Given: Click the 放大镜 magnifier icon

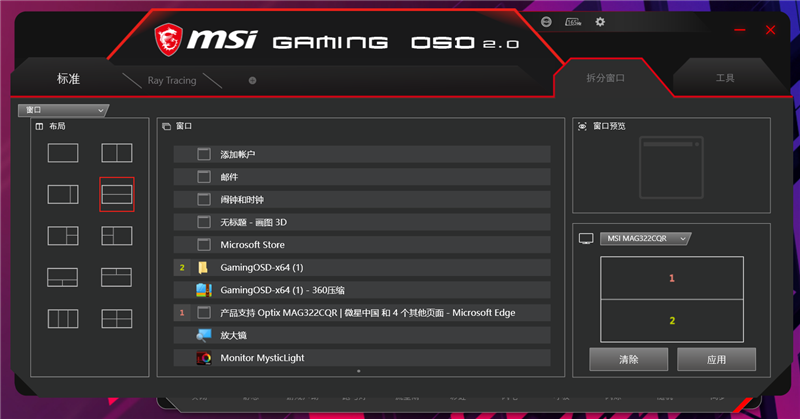Looking at the screenshot, I should [204, 335].
